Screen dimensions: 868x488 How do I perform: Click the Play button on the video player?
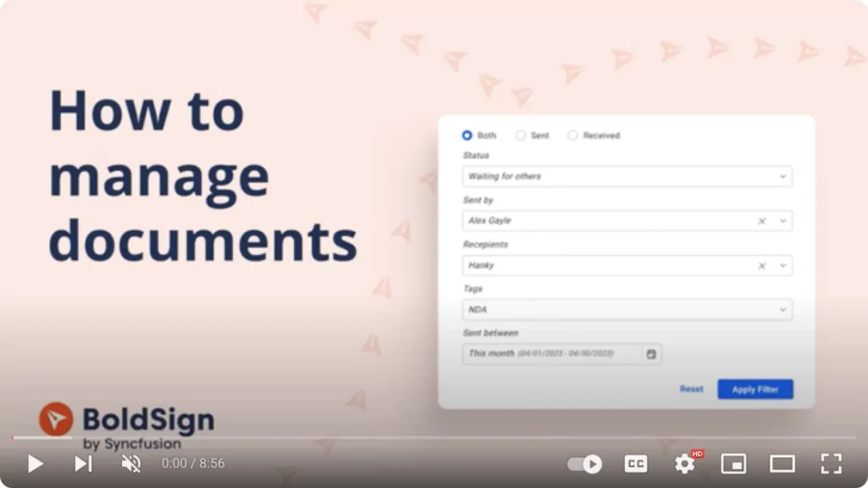tap(35, 463)
